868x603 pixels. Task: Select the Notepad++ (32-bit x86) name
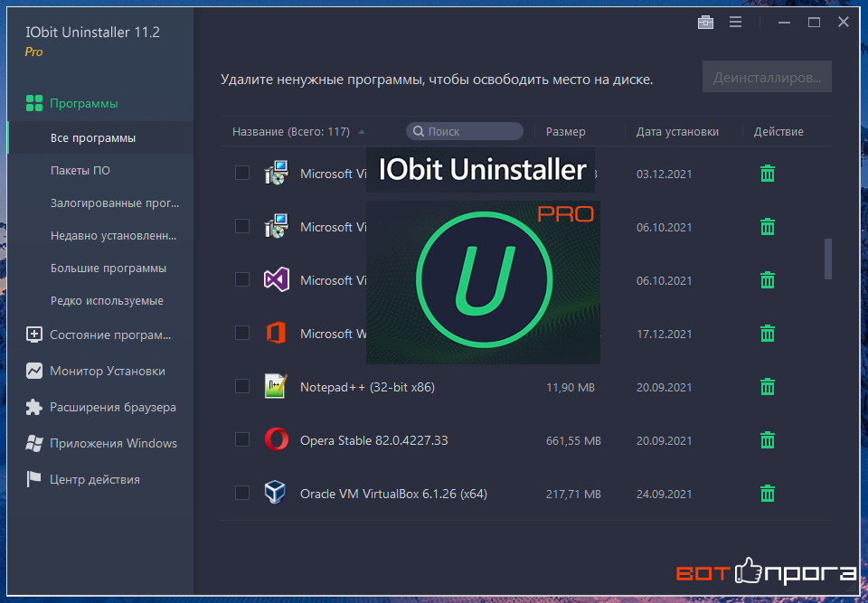click(367, 387)
